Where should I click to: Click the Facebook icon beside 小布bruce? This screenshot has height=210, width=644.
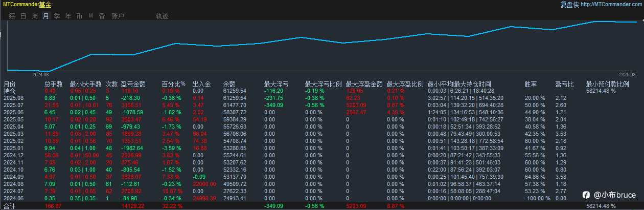pyautogui.click(x=586, y=195)
